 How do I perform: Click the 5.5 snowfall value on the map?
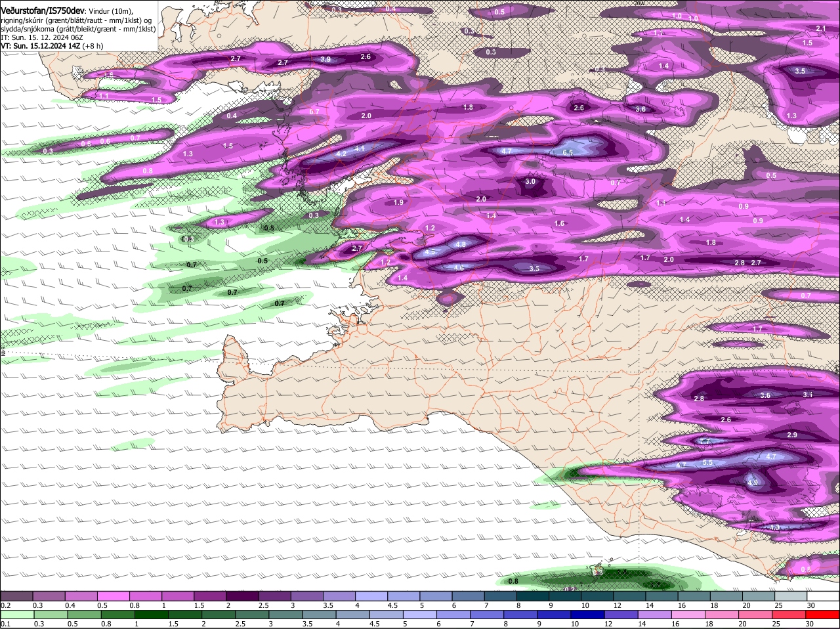(707, 463)
